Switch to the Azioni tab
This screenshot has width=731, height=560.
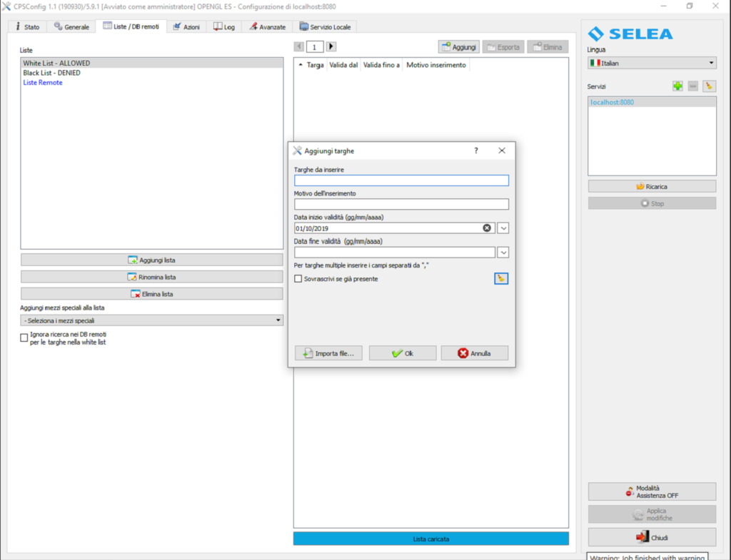coord(186,27)
